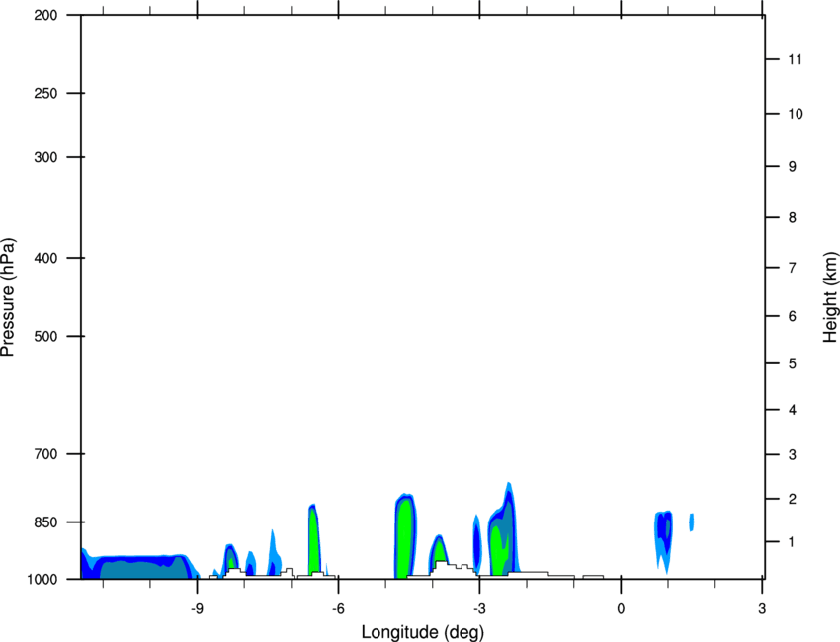This screenshot has width=840, height=642.
Task: Click the 250 pressure tick label
Action: [45, 93]
